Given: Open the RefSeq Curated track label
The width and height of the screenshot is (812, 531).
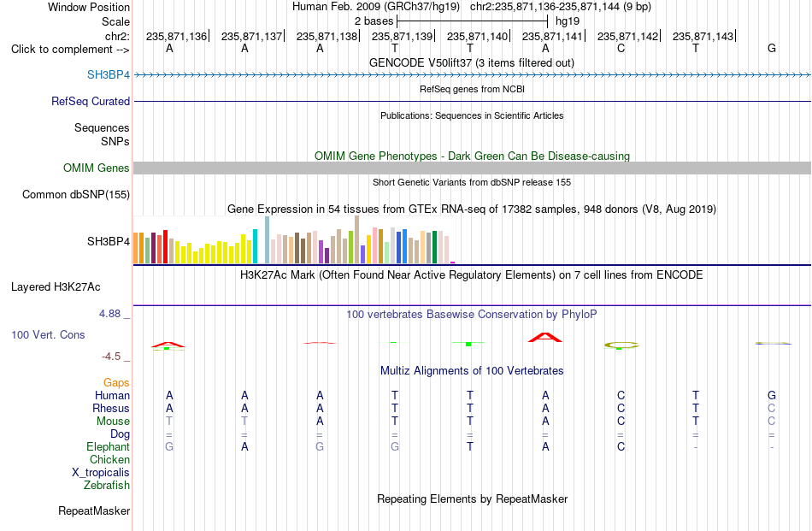Looking at the screenshot, I should (91, 101).
